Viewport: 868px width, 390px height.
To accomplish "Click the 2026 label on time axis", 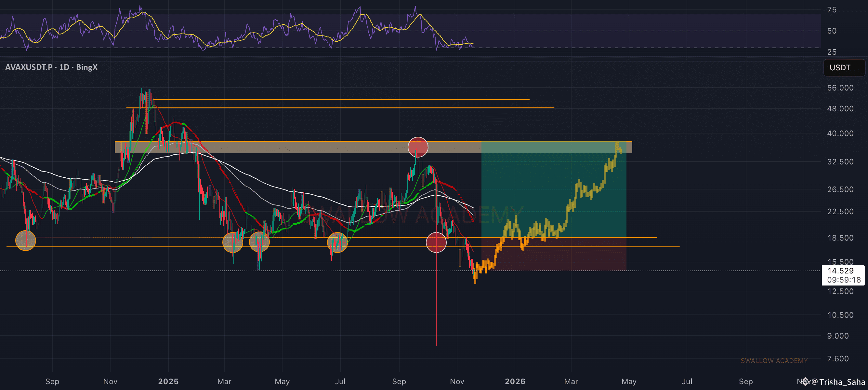I will (x=515, y=382).
